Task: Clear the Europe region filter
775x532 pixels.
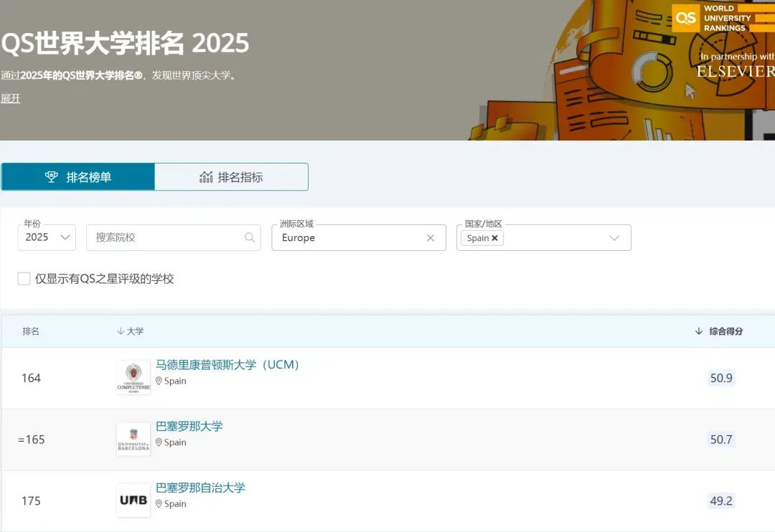Action: point(431,238)
